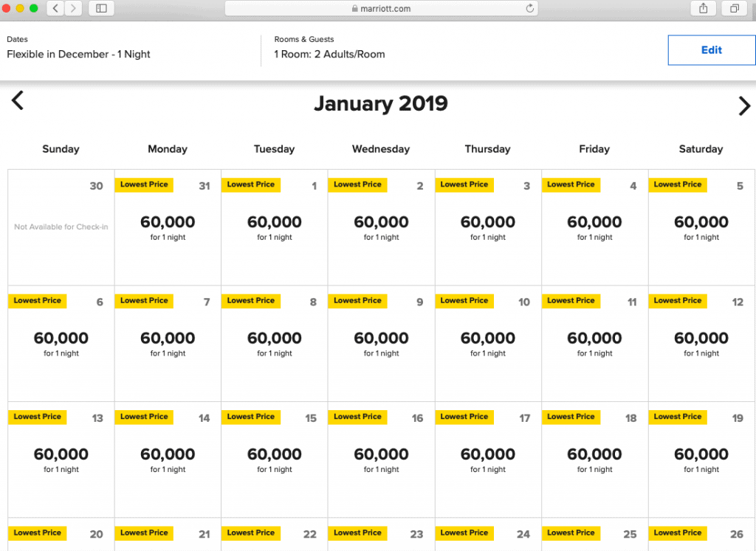
Task: Choose the Friday cell numbered 25
Action: (594, 535)
